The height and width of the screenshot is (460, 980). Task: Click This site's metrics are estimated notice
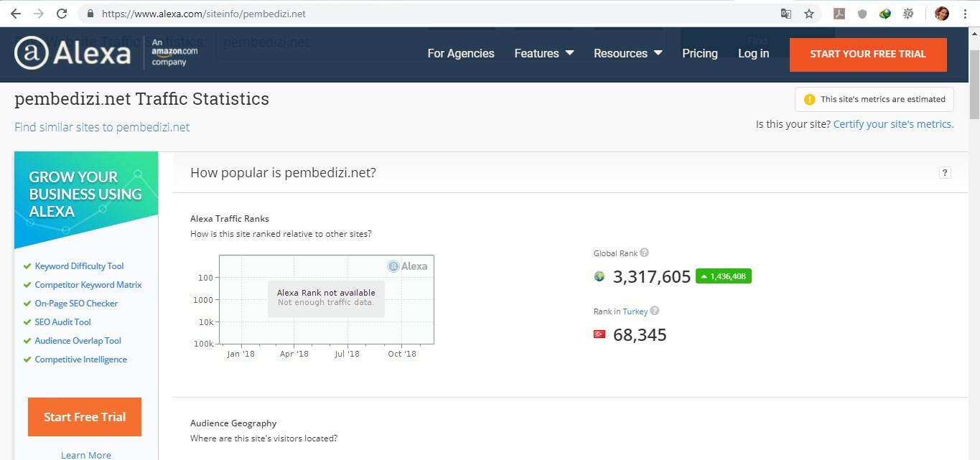coord(874,100)
